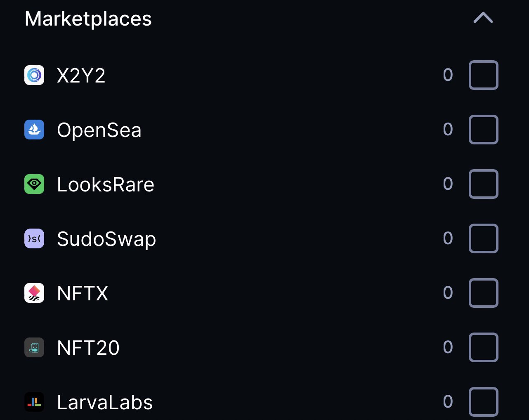Click the NFTX logo icon
Viewport: 529px width, 420px height.
pos(34,293)
